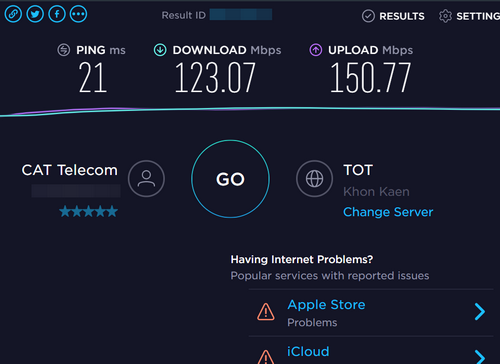Open the Apple Store problems link

326,305
